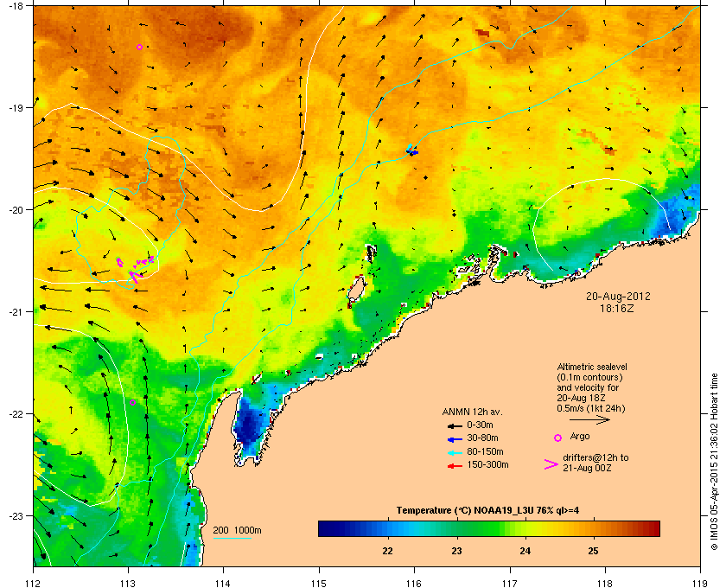726x588 pixels.
Task: Click the 'Argo' legend label
Action: 580,436
